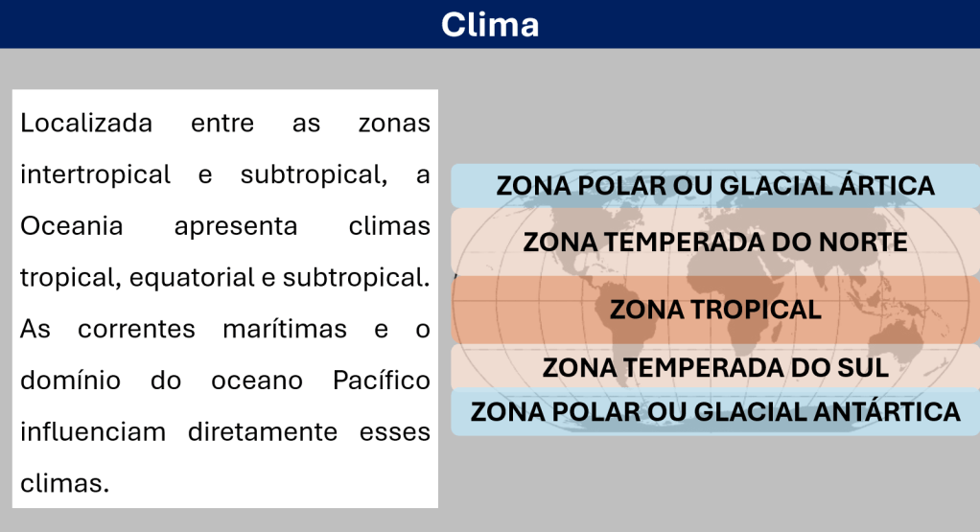The width and height of the screenshot is (980, 532).
Task: Click the "ZONA POLAR OU GLACIAL ANTÁRTICA" band
Action: coord(714,412)
